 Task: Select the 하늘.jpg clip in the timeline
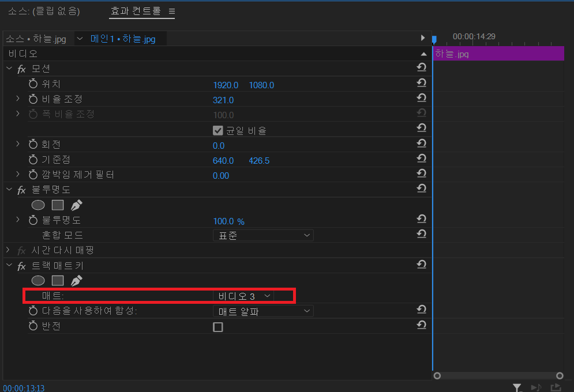point(499,53)
